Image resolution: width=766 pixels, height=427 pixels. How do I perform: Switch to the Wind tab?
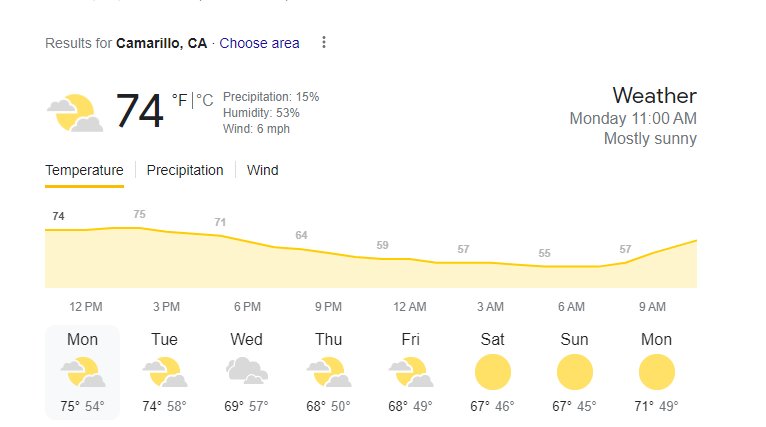pos(262,171)
